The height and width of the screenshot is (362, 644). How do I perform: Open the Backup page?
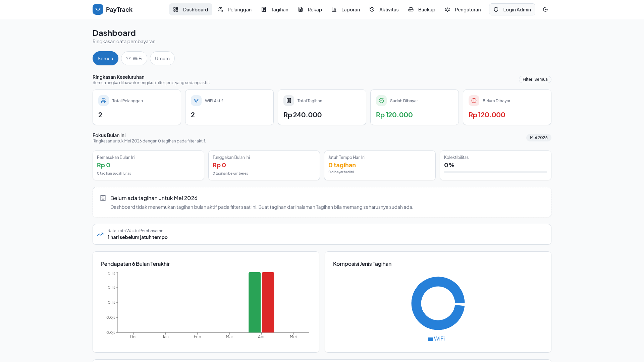pyautogui.click(x=422, y=9)
